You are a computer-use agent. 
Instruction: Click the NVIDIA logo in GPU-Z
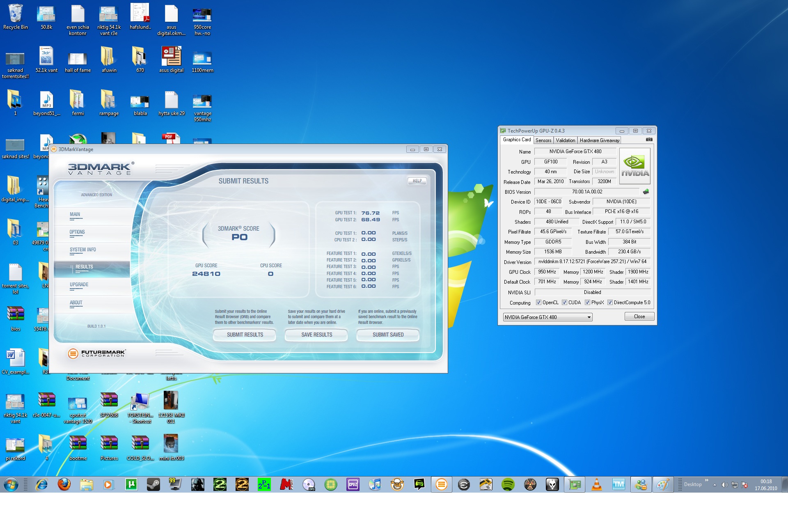click(x=635, y=166)
